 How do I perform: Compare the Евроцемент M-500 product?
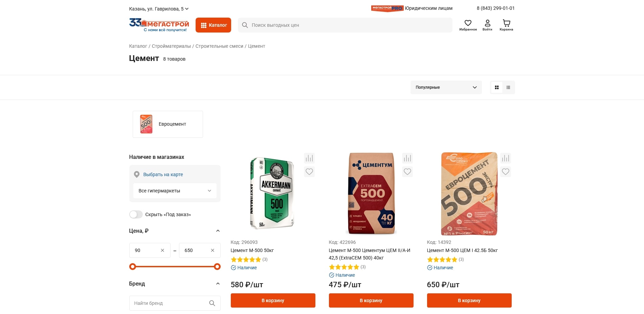point(505,158)
